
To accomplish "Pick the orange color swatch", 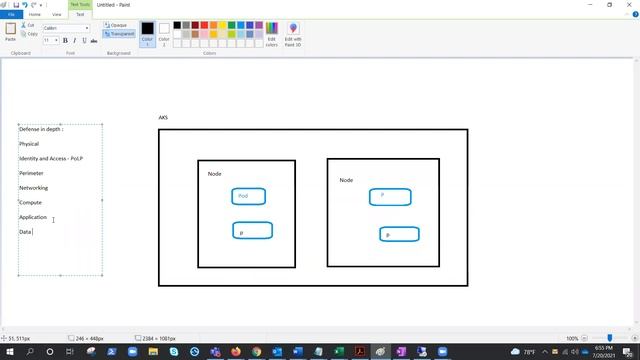I will coord(213,25).
